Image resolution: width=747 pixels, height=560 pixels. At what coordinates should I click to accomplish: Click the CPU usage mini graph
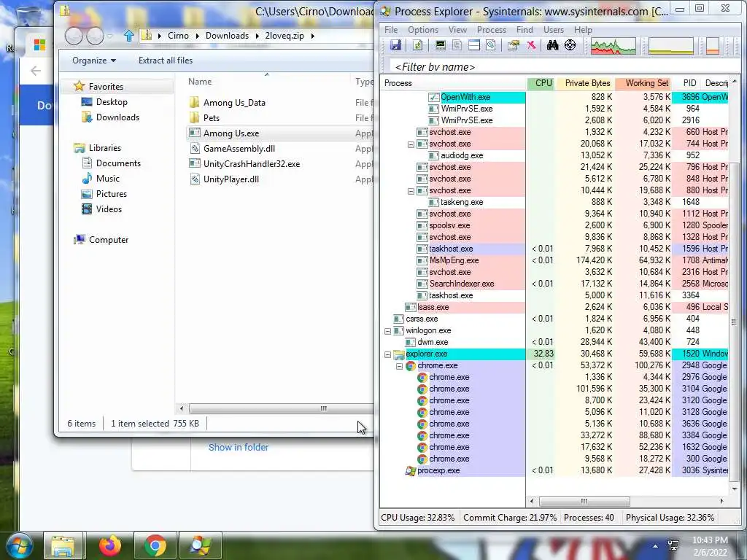[613, 46]
